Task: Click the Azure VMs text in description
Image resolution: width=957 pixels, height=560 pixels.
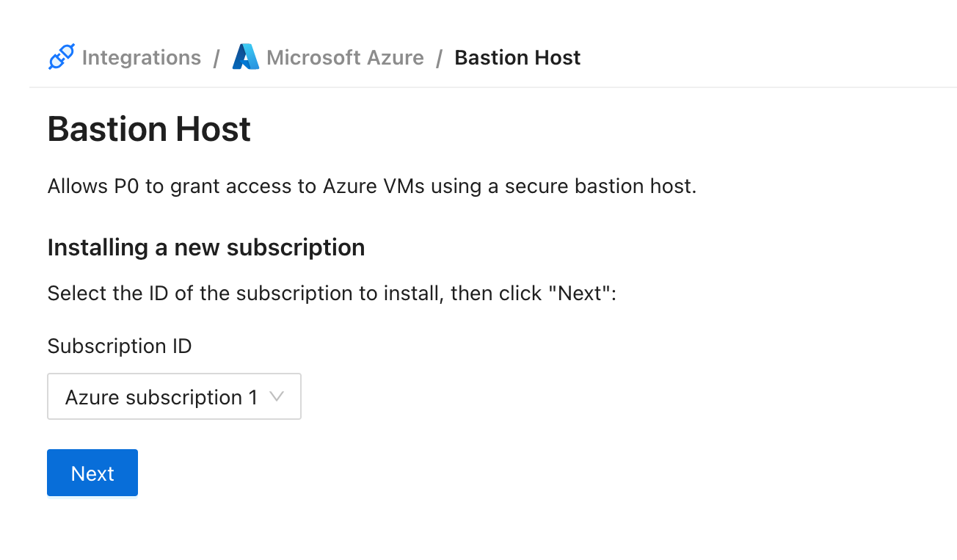Action: click(374, 186)
